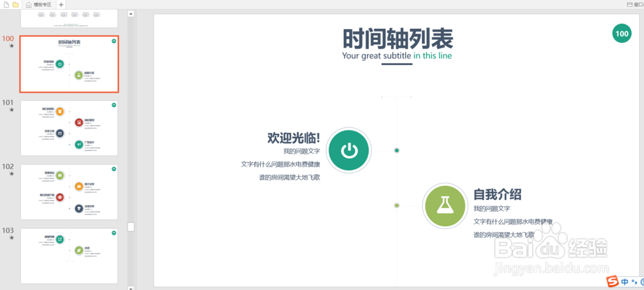Select the olive flask icon circle

click(444, 205)
